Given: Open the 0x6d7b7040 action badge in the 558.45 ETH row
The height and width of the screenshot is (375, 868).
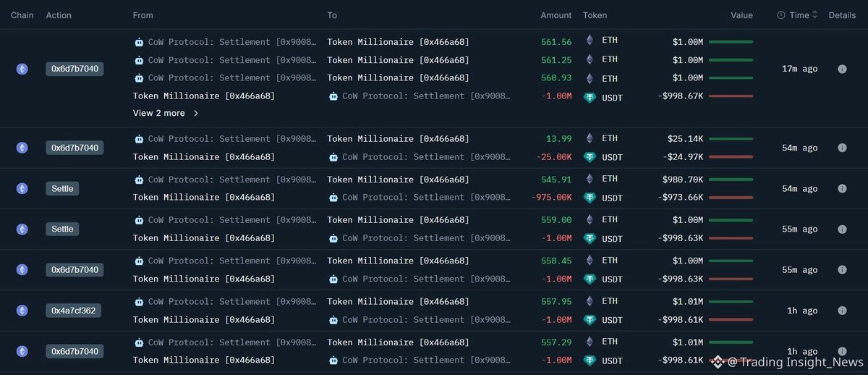Looking at the screenshot, I should point(75,269).
